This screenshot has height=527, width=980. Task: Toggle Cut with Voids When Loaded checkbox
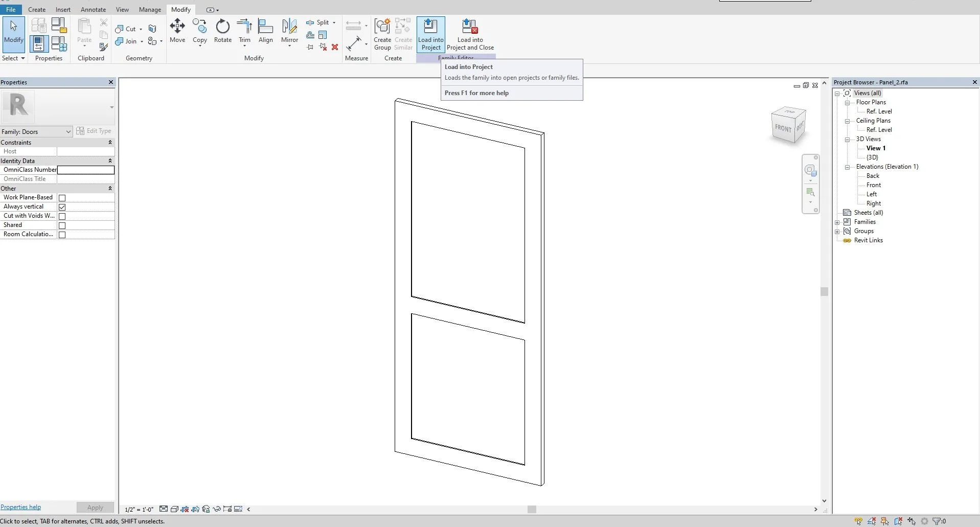tap(62, 216)
